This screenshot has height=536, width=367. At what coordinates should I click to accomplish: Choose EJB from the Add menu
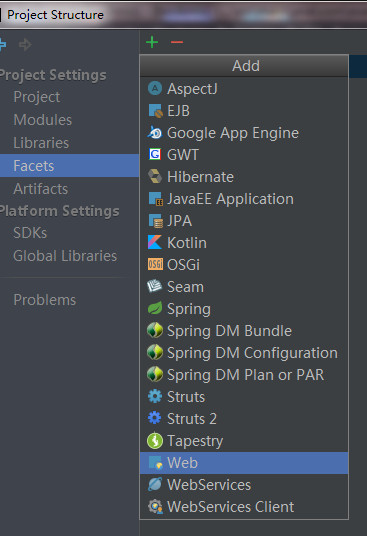(x=244, y=111)
